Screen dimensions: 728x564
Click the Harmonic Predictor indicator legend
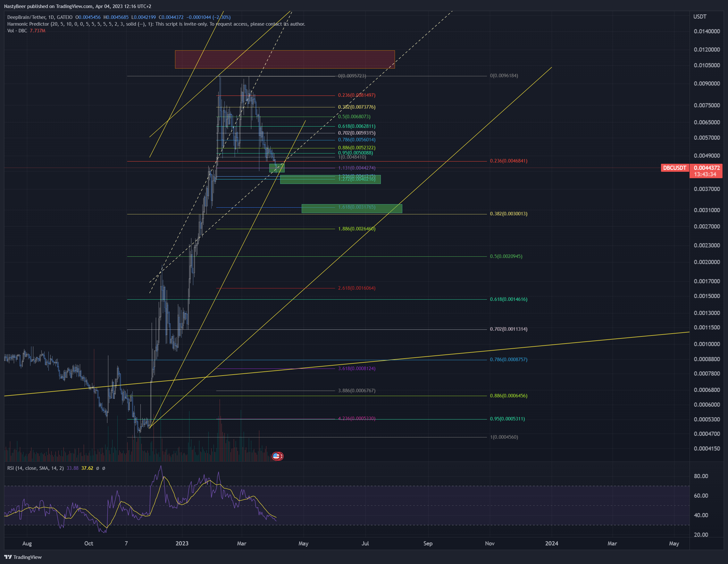point(156,24)
